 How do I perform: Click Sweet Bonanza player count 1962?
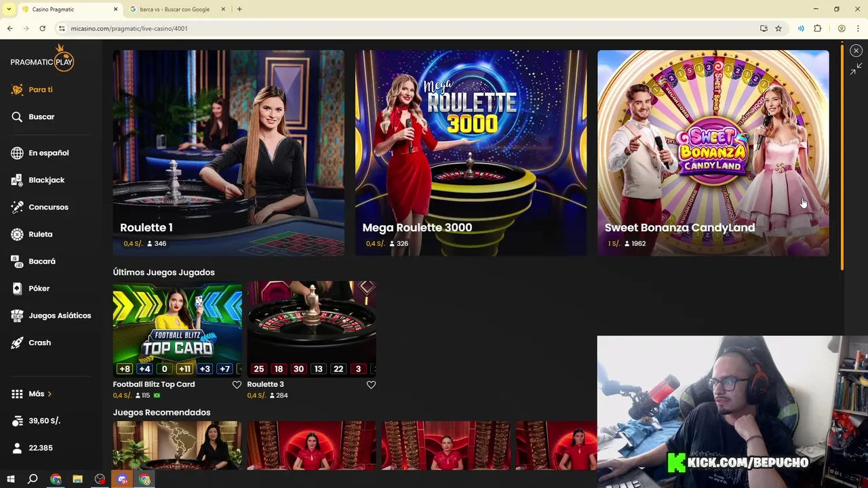pos(635,243)
